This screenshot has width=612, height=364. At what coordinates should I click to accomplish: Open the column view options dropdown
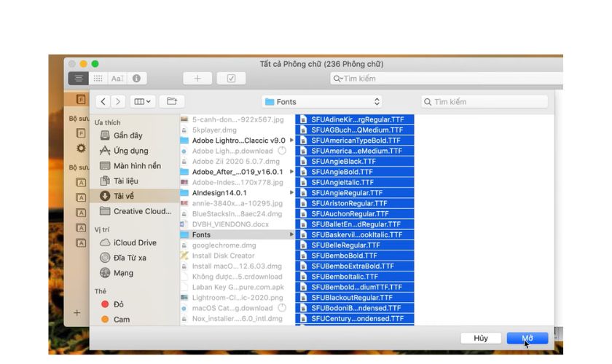[x=142, y=101]
